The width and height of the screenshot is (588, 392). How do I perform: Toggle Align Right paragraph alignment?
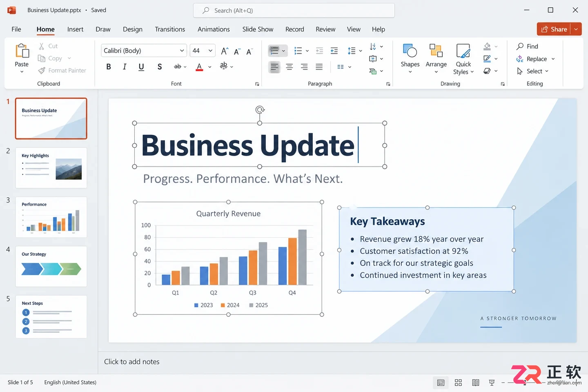(304, 67)
